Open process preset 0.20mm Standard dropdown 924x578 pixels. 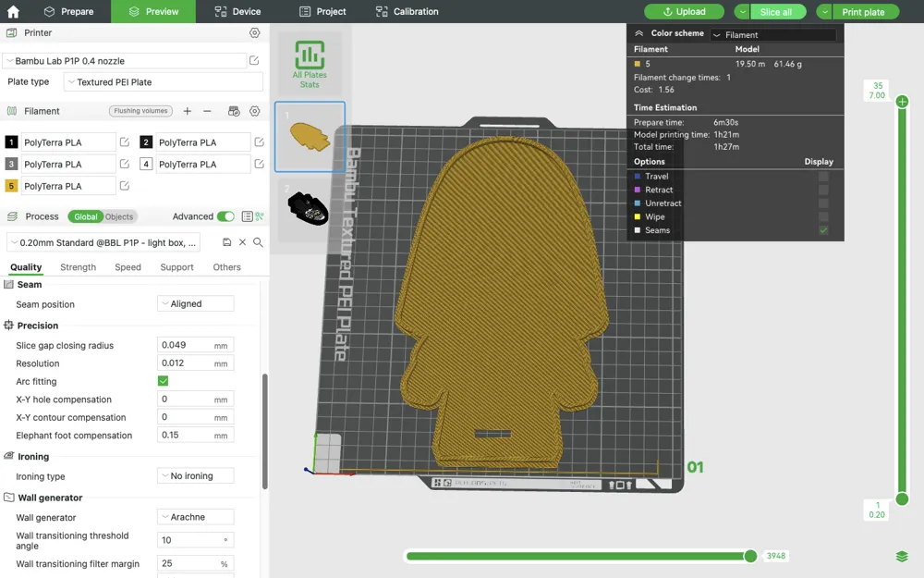(x=103, y=242)
